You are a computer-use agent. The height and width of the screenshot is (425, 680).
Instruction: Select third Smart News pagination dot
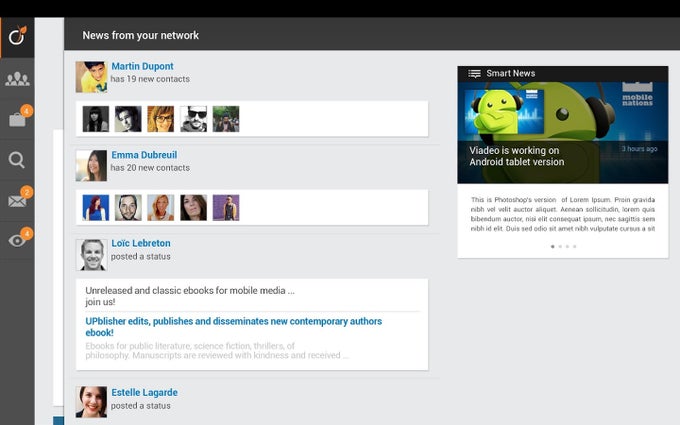(567, 246)
